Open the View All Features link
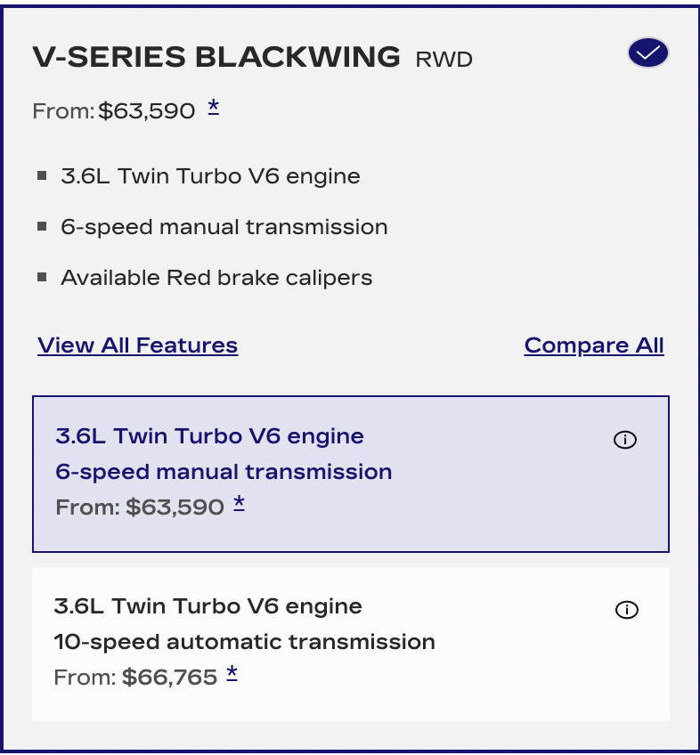Screen dimensions: 700x755 tap(138, 345)
